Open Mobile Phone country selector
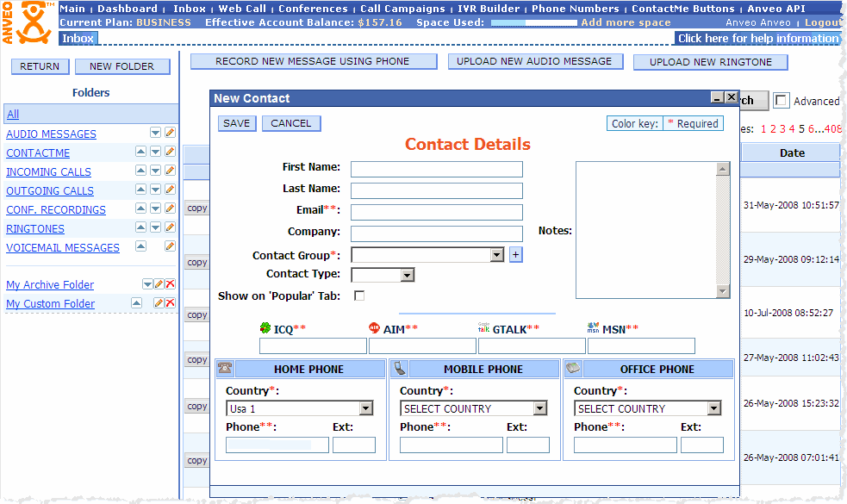This screenshot has width=847, height=504. tap(539, 408)
